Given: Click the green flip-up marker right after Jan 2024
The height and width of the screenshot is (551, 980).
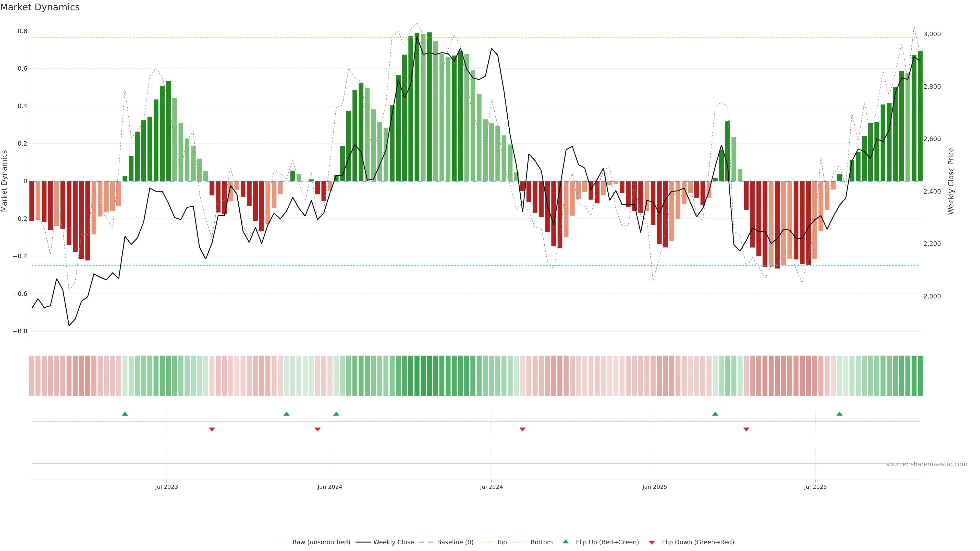Looking at the screenshot, I should click(336, 414).
